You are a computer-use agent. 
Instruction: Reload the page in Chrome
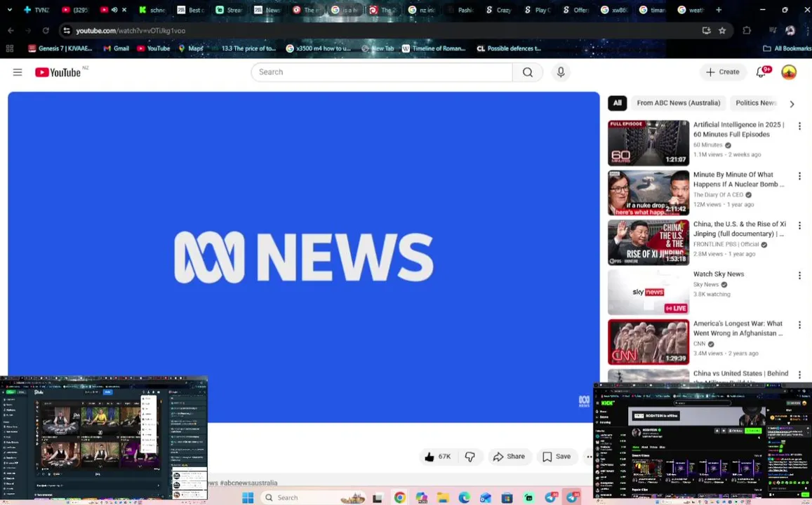46,31
